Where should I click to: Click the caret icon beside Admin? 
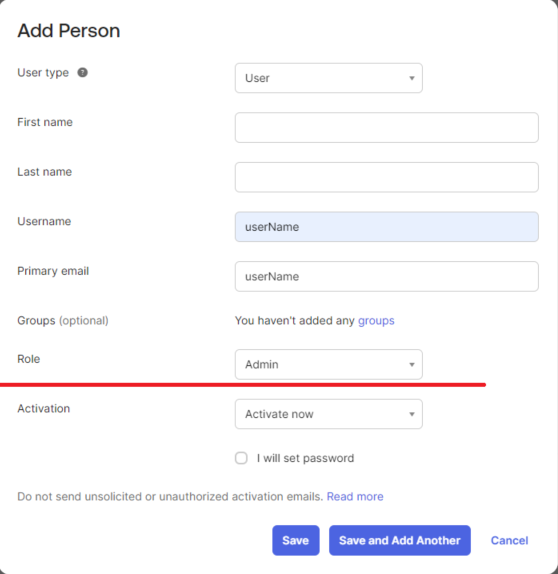click(412, 365)
